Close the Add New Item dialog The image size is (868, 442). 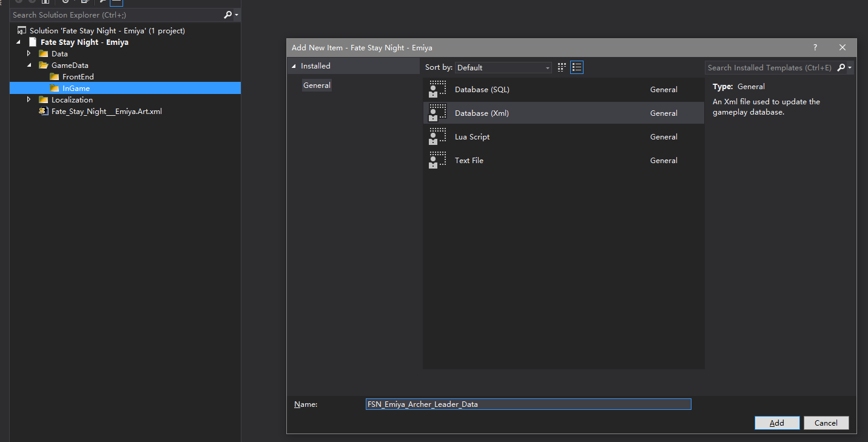click(843, 47)
